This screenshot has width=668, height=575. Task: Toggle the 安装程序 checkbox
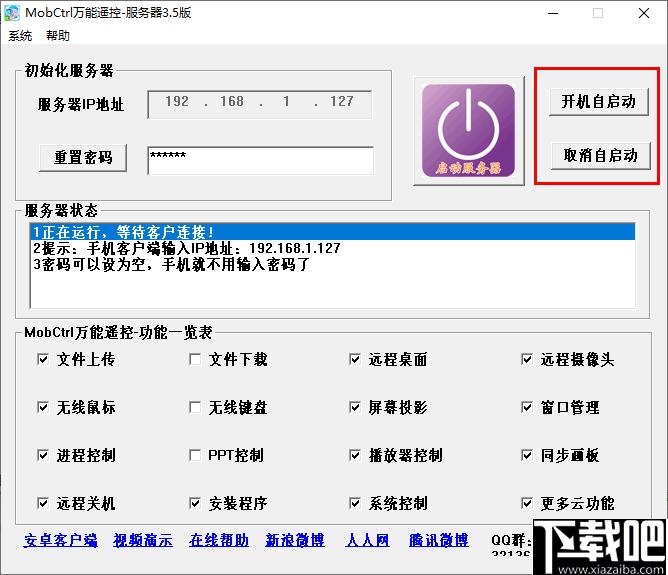pos(195,503)
